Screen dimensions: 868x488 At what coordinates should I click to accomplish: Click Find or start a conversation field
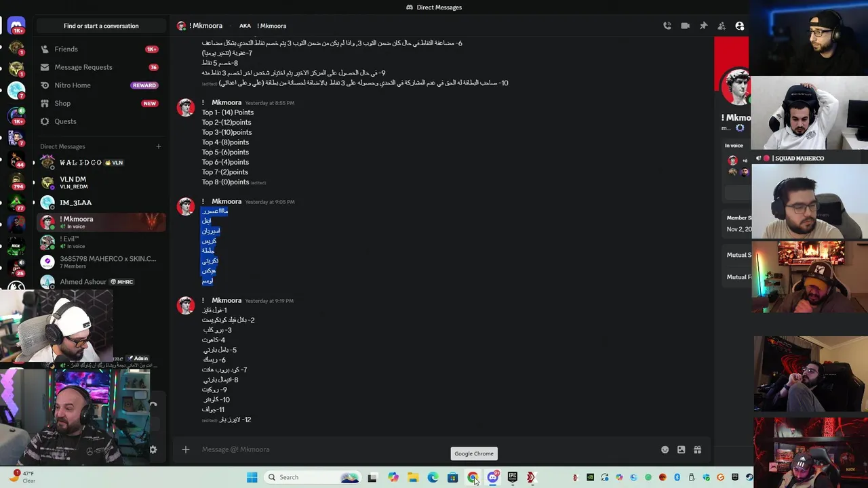[x=101, y=26]
